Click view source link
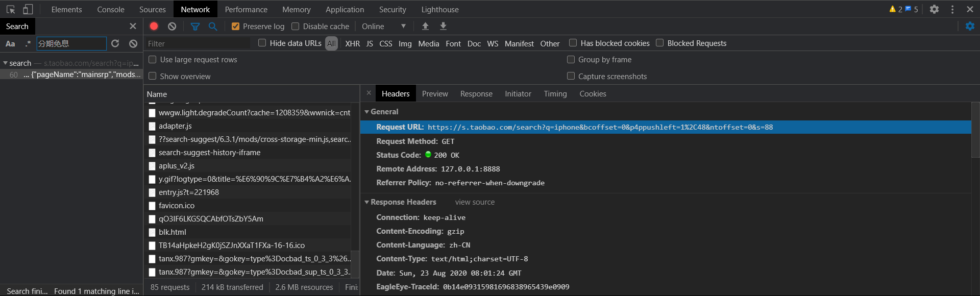The height and width of the screenshot is (296, 980). point(475,202)
